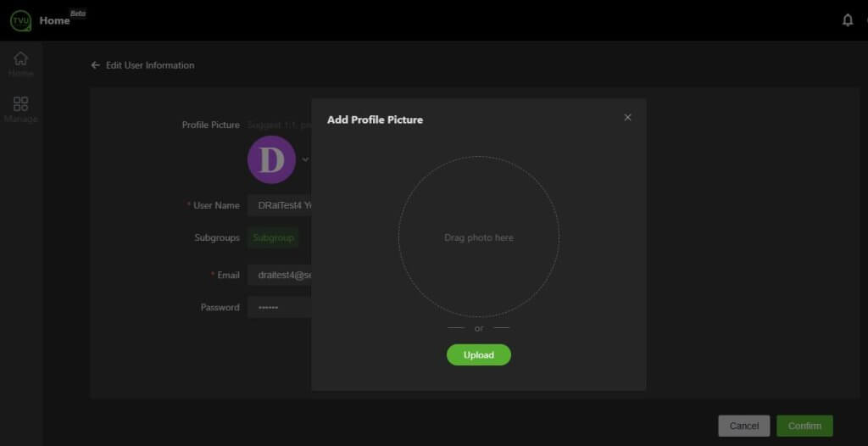Click the Home title in the header
Image resolution: width=868 pixels, height=446 pixels.
pyautogui.click(x=54, y=20)
